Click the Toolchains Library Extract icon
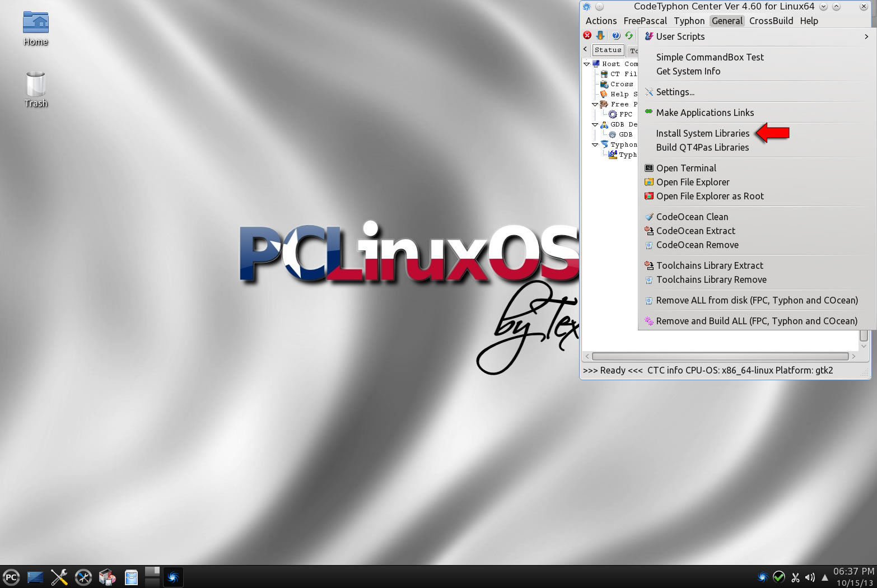877x588 pixels. point(649,265)
